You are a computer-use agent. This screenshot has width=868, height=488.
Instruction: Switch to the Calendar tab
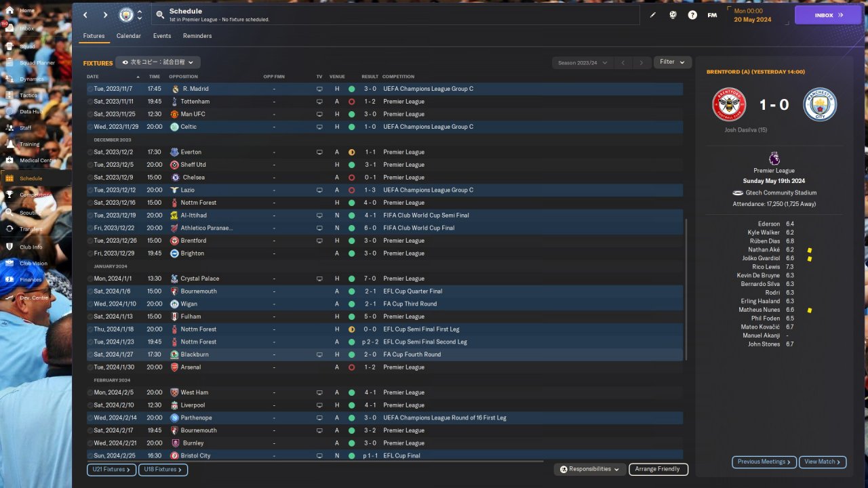click(x=129, y=36)
